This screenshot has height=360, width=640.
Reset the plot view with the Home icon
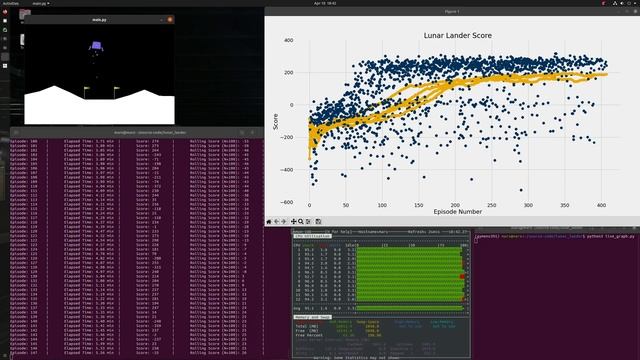pyautogui.click(x=269, y=221)
